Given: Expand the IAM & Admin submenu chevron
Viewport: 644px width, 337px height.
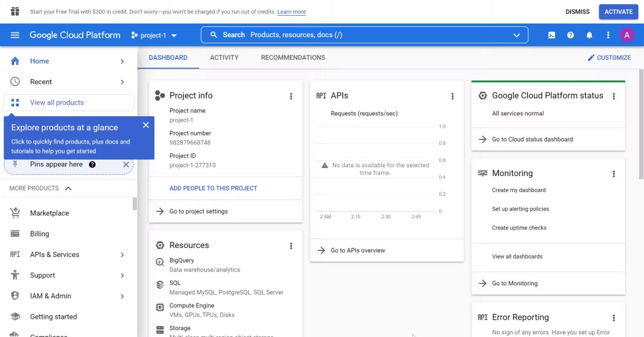Looking at the screenshot, I should 122,296.
